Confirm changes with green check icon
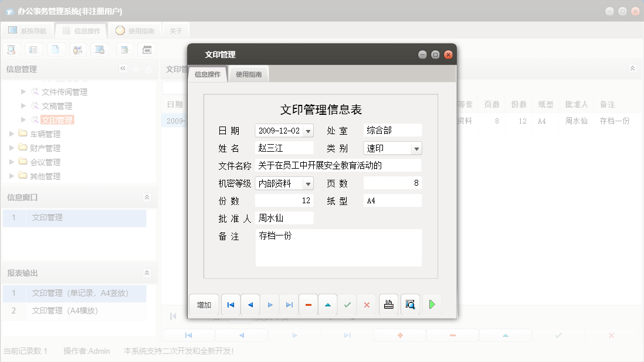The image size is (644, 362). 347,305
